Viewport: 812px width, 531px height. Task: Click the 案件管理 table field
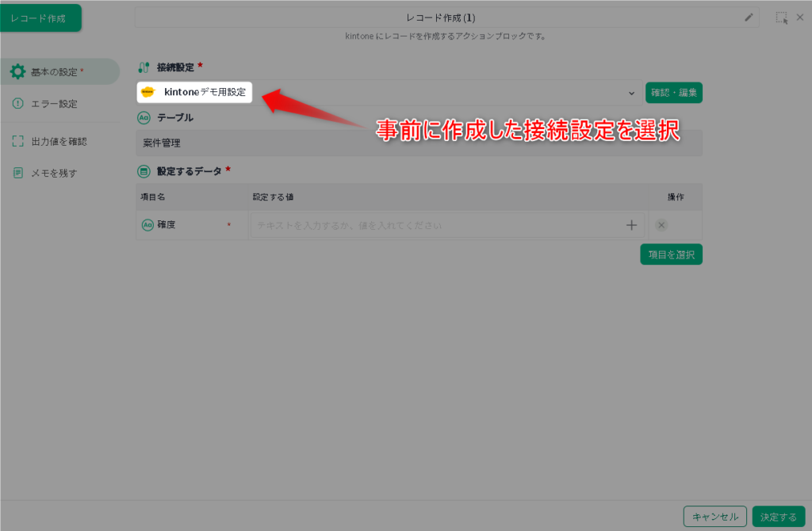click(x=419, y=143)
